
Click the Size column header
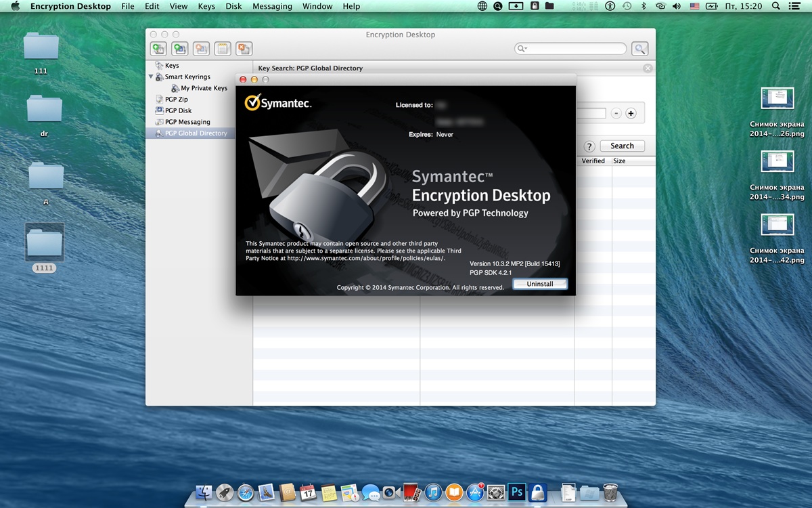619,161
